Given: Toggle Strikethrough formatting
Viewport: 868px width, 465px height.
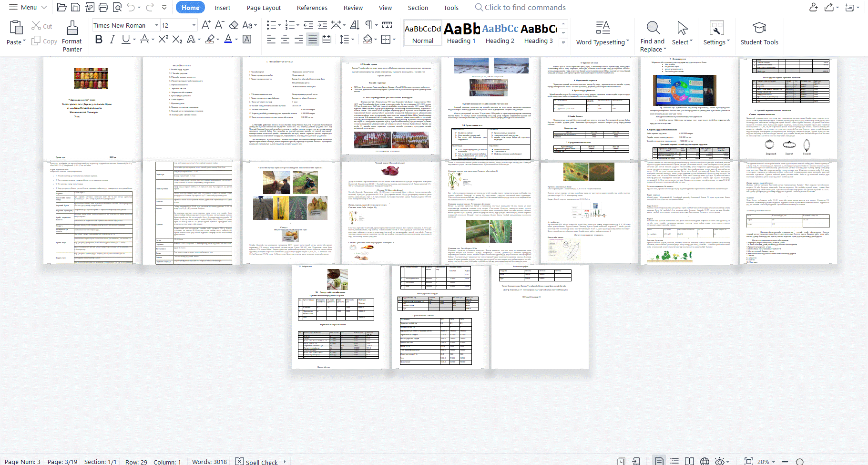Looking at the screenshot, I should [x=144, y=39].
